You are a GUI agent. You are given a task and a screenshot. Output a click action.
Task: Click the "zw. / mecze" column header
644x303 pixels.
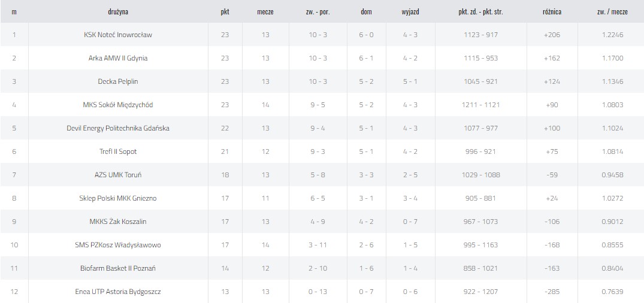click(x=612, y=11)
